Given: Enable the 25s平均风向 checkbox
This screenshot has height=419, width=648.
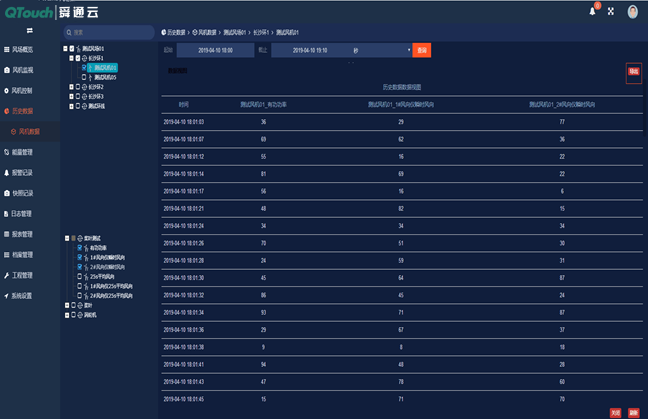Looking at the screenshot, I should (x=79, y=275).
